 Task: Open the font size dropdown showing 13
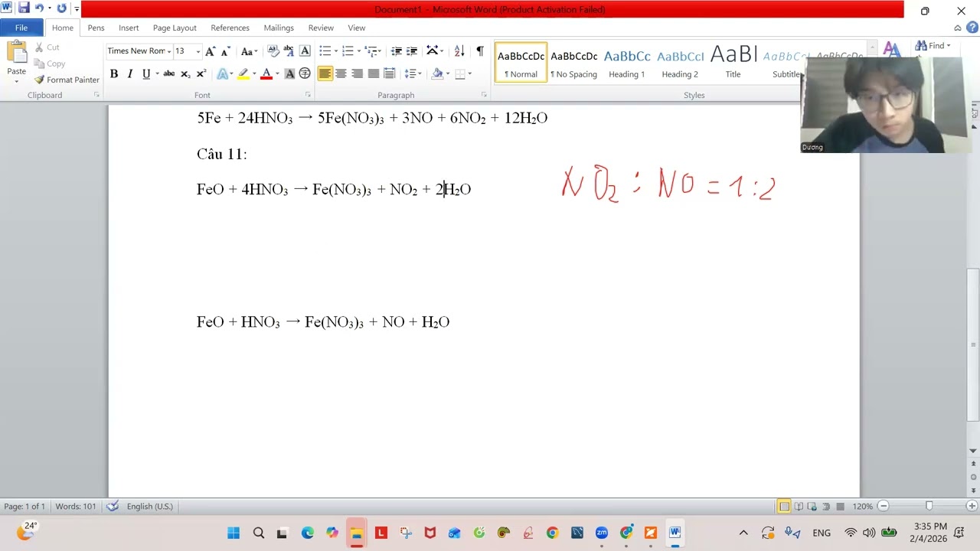(x=198, y=51)
